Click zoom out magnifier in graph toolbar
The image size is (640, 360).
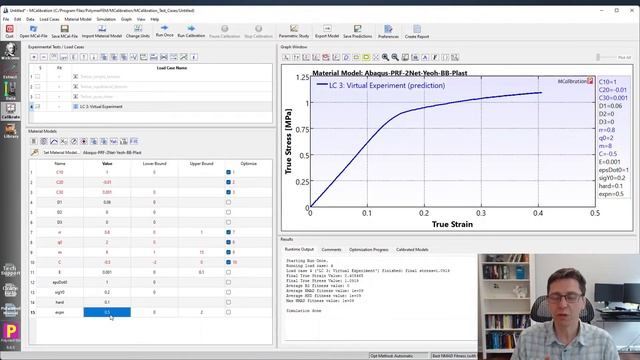395,58
